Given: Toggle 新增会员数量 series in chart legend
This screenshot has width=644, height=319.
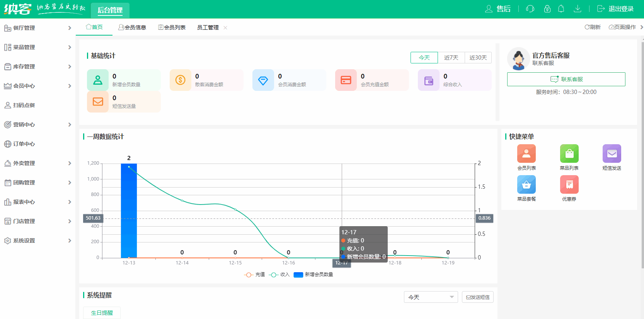Looking at the screenshot, I should pyautogui.click(x=313, y=275).
